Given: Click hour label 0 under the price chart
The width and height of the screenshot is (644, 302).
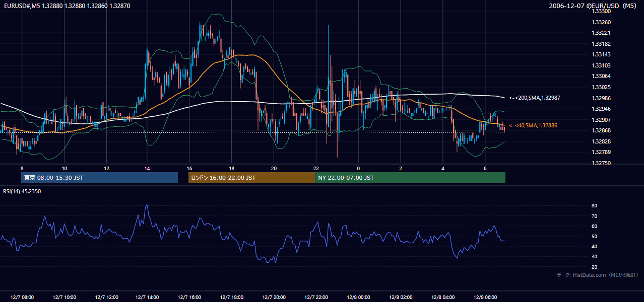Looking at the screenshot, I should [x=358, y=168].
